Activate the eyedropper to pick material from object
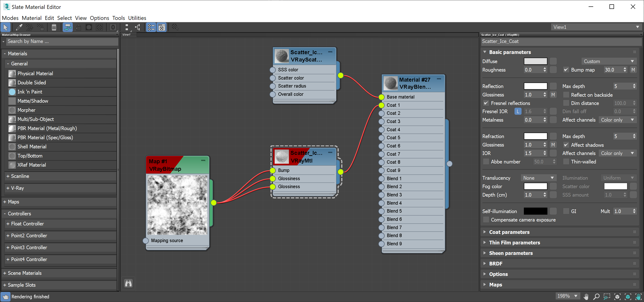 (19, 27)
